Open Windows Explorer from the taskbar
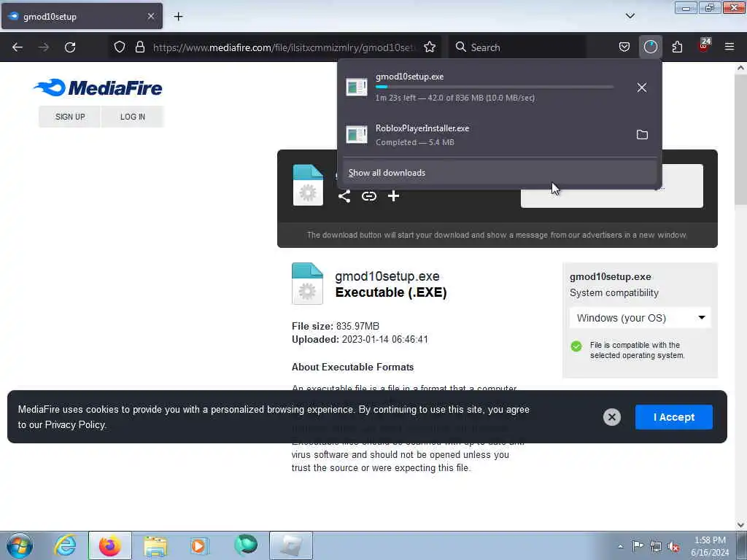The image size is (747, 560). click(155, 545)
